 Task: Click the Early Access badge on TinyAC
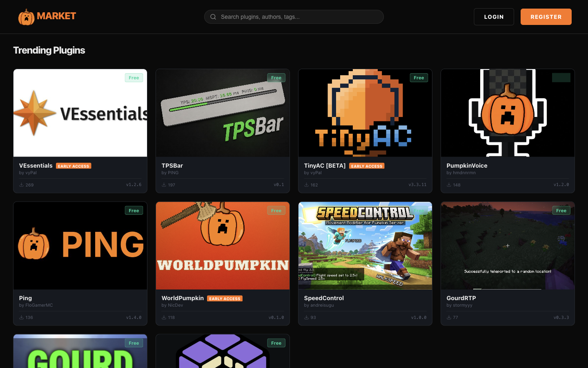coord(367,166)
